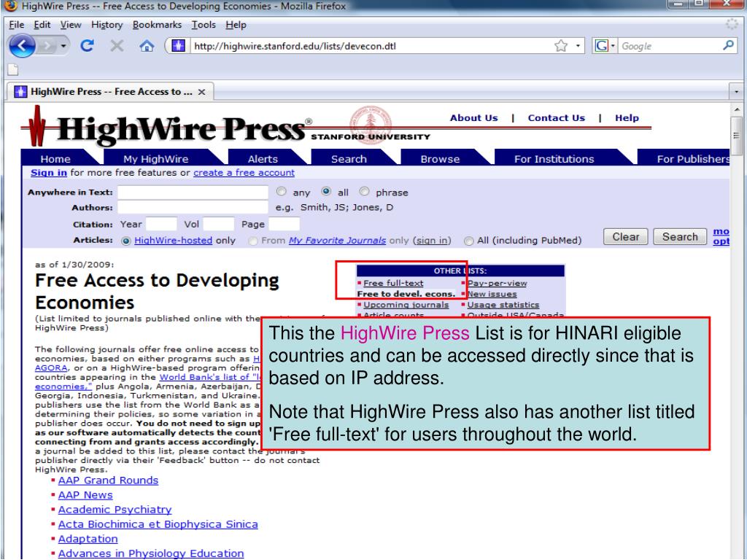The image size is (747, 560).
Task: Open the History menu
Action: point(107,25)
